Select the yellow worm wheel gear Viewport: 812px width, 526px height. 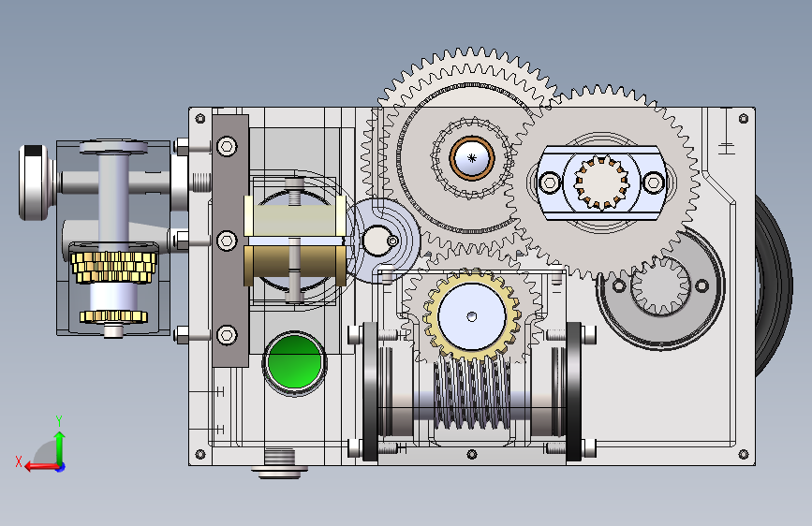(471, 315)
